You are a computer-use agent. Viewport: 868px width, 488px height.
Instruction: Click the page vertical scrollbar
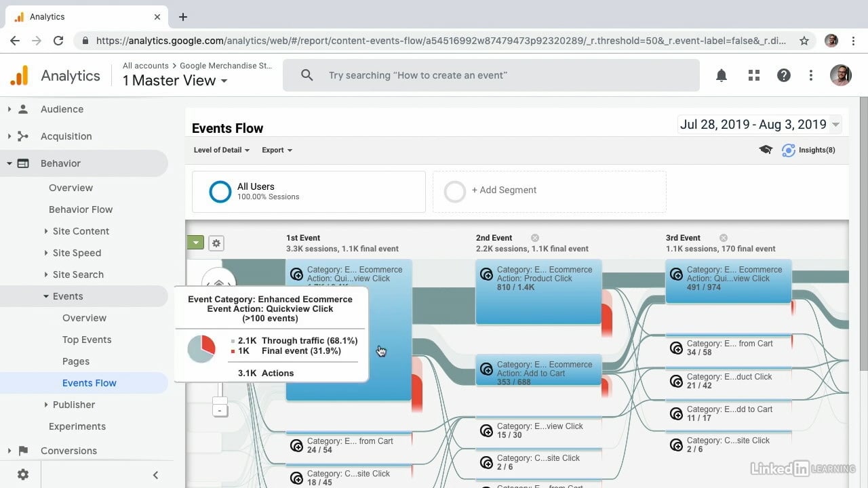pyautogui.click(x=863, y=233)
